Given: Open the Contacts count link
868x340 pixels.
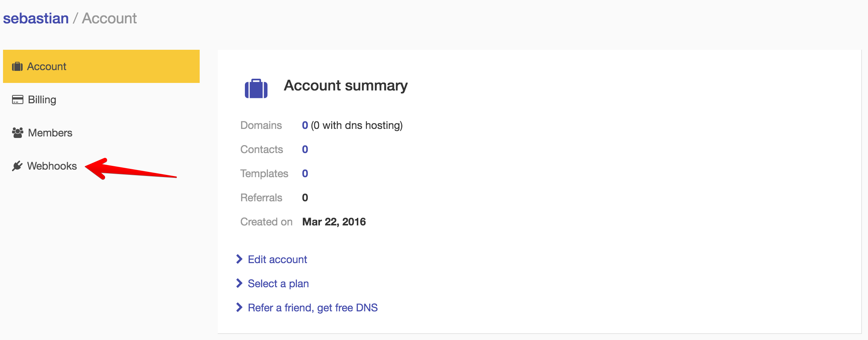Looking at the screenshot, I should coord(305,149).
